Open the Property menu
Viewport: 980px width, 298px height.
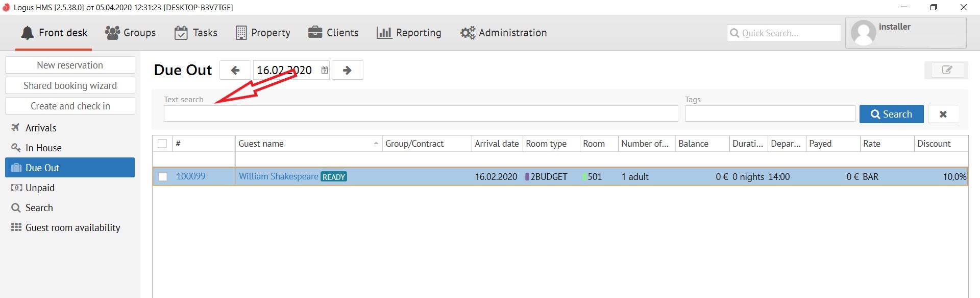click(263, 33)
